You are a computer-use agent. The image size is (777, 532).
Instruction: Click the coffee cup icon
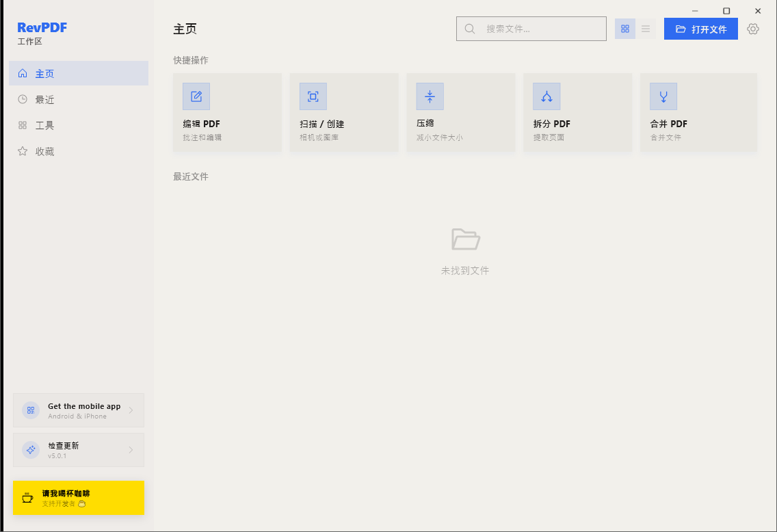coord(28,498)
